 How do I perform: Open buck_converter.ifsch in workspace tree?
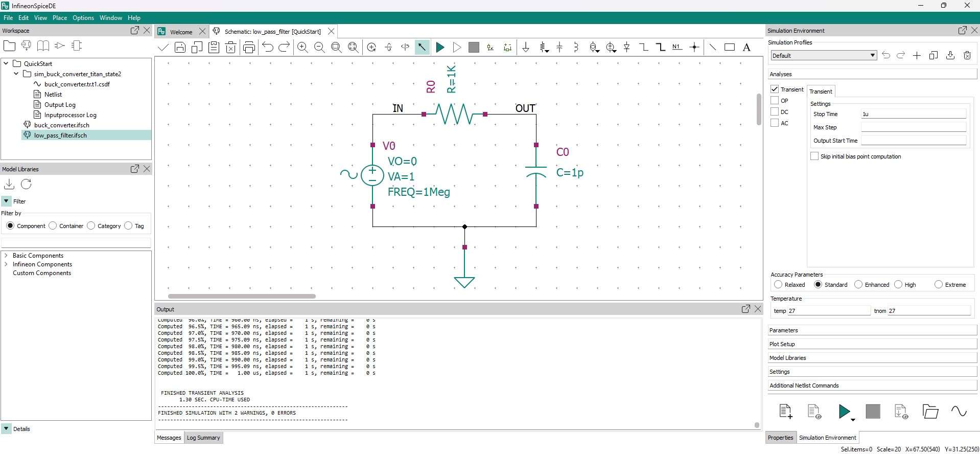[x=61, y=125]
